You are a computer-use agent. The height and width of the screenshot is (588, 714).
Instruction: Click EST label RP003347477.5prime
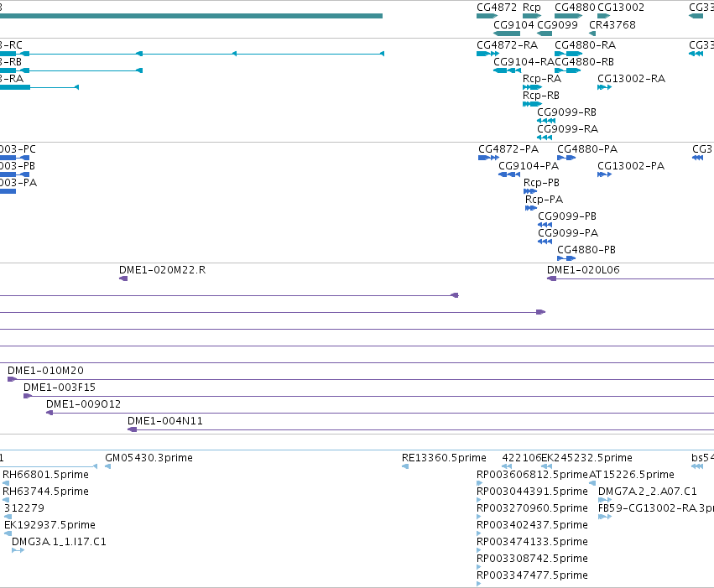point(532,575)
